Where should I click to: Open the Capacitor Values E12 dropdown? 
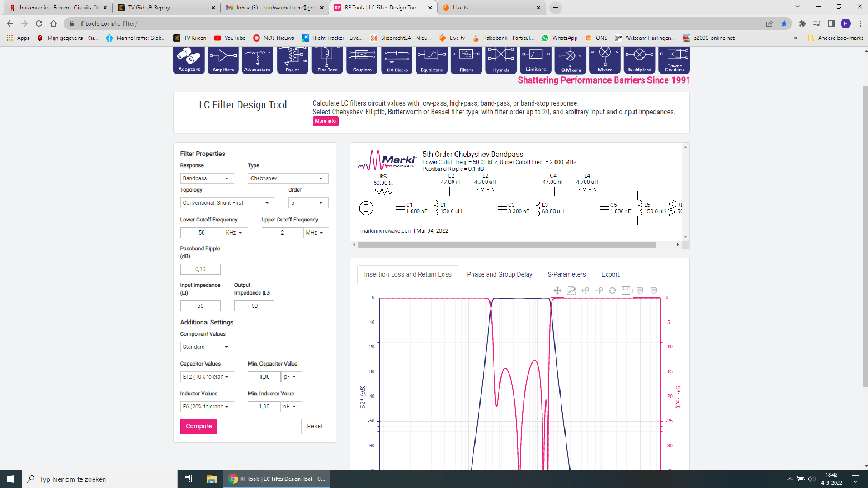click(x=207, y=377)
